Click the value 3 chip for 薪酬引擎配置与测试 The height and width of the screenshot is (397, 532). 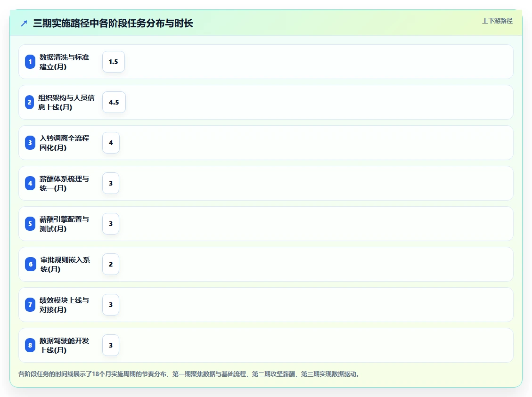coord(111,224)
